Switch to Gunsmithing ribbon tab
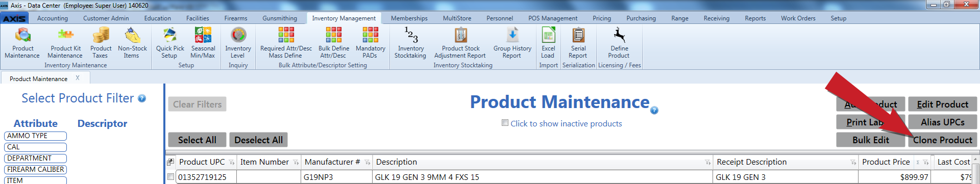This screenshot has height=184, width=980. coord(280,18)
